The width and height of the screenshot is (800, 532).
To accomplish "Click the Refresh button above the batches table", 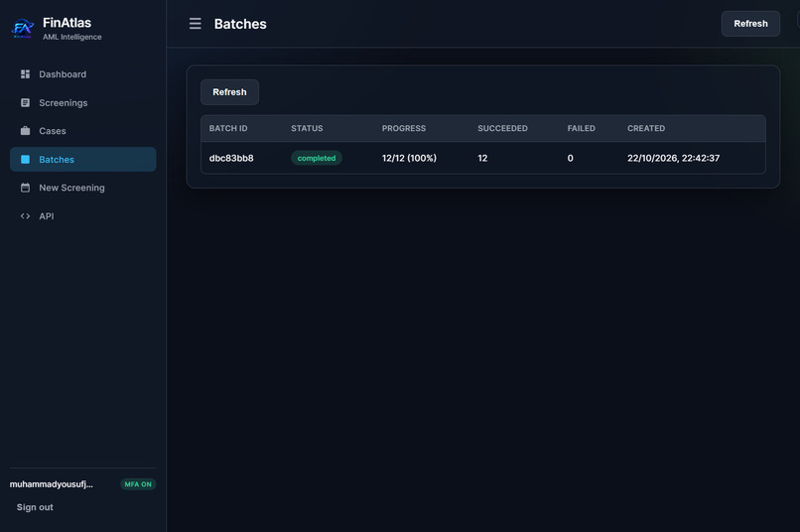I will point(229,92).
